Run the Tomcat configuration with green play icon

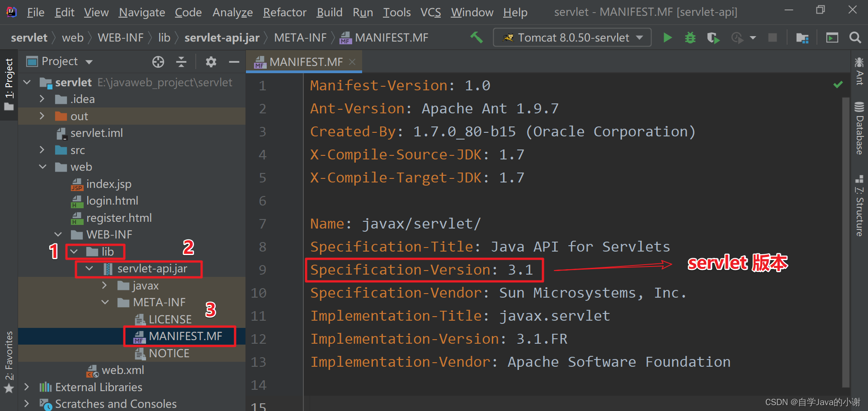coord(667,37)
